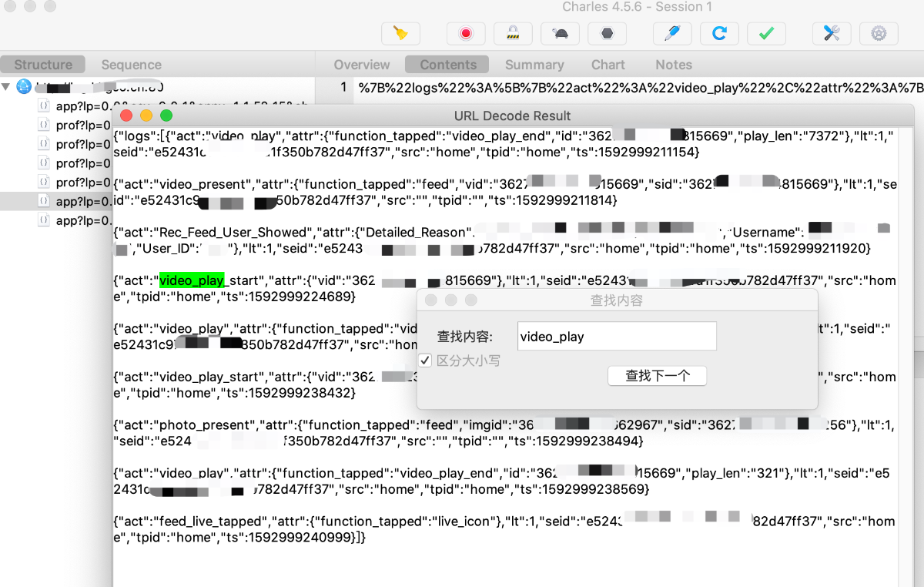
Task: Select the Contents tab
Action: point(448,65)
